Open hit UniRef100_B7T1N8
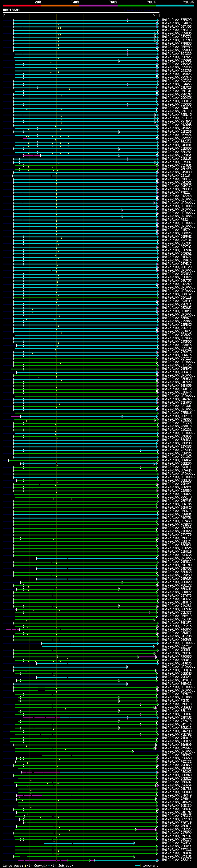The width and height of the screenshot is (197, 868). click(177, 40)
